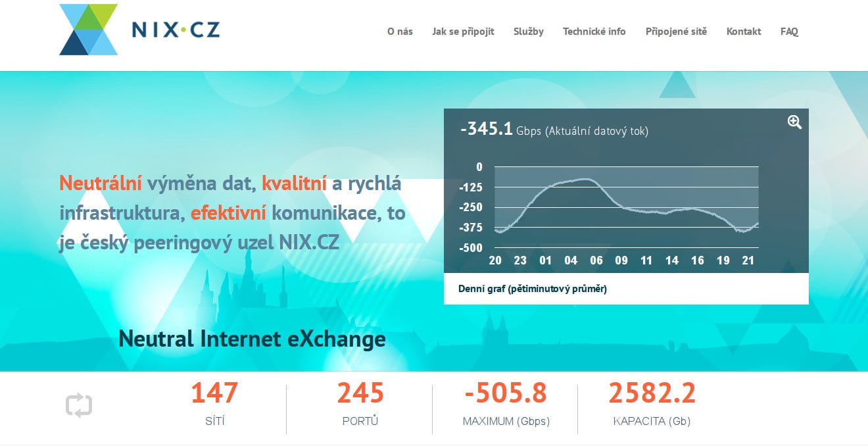Click the KAPACITA value 2582.2

[x=652, y=393]
